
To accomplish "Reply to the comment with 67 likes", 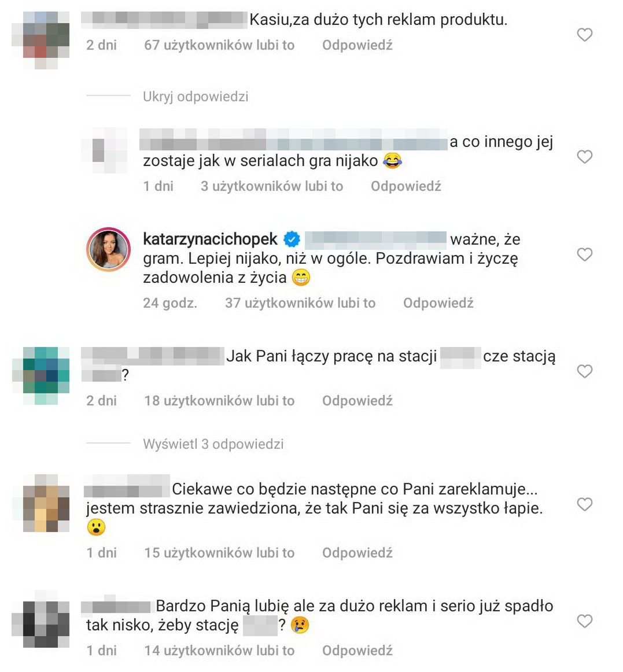I will pos(357,45).
